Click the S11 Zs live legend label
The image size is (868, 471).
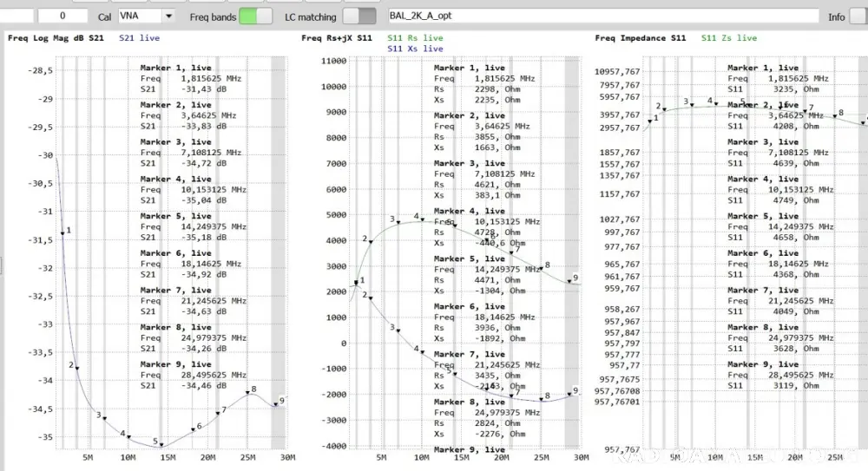click(x=728, y=38)
